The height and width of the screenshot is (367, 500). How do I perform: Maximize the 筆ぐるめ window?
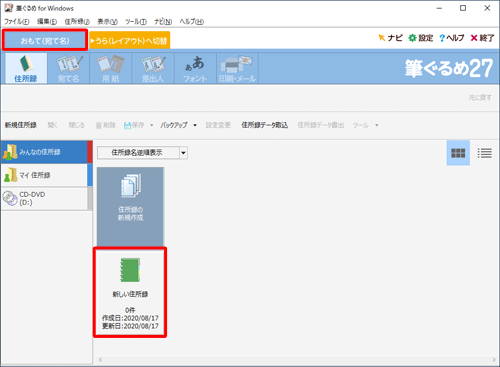click(463, 8)
